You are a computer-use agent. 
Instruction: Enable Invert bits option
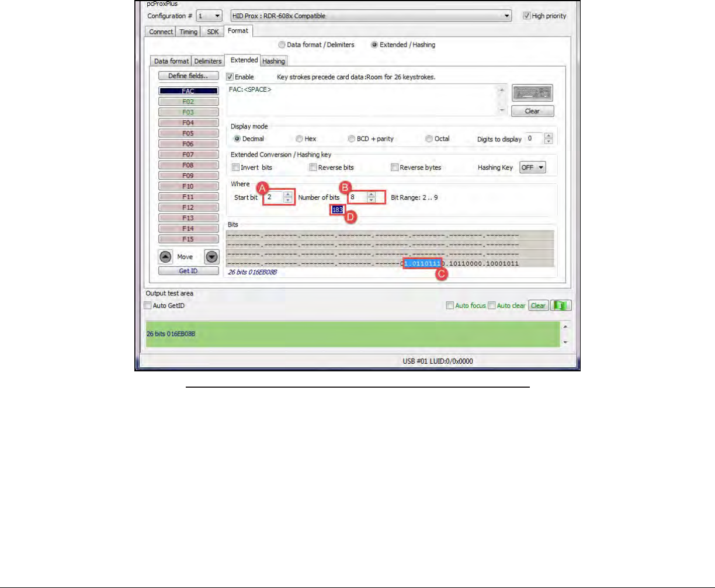(x=236, y=168)
